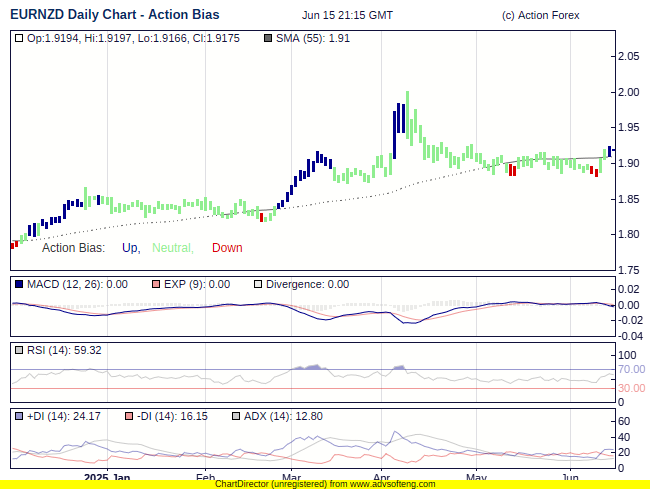Click the '(c) Action Forex' copyright text
The image size is (650, 489).
pyautogui.click(x=540, y=15)
